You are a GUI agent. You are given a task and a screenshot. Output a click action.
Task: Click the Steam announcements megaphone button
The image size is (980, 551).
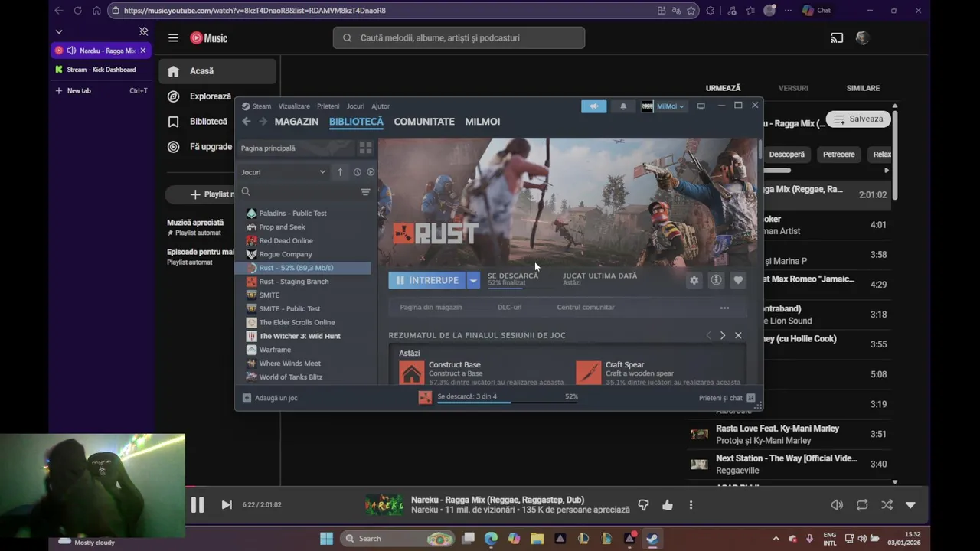pos(593,106)
